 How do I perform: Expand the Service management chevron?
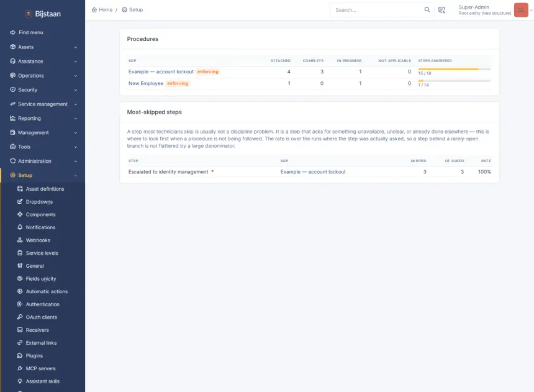76,104
